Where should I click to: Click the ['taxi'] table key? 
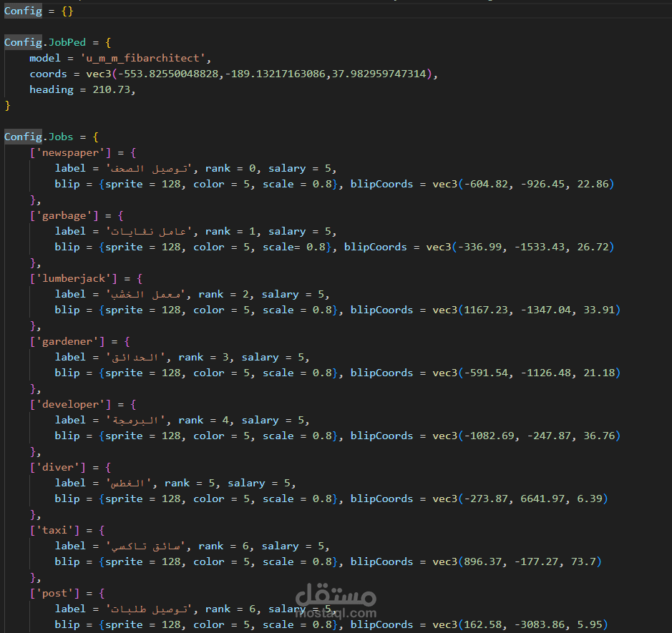coord(54,531)
